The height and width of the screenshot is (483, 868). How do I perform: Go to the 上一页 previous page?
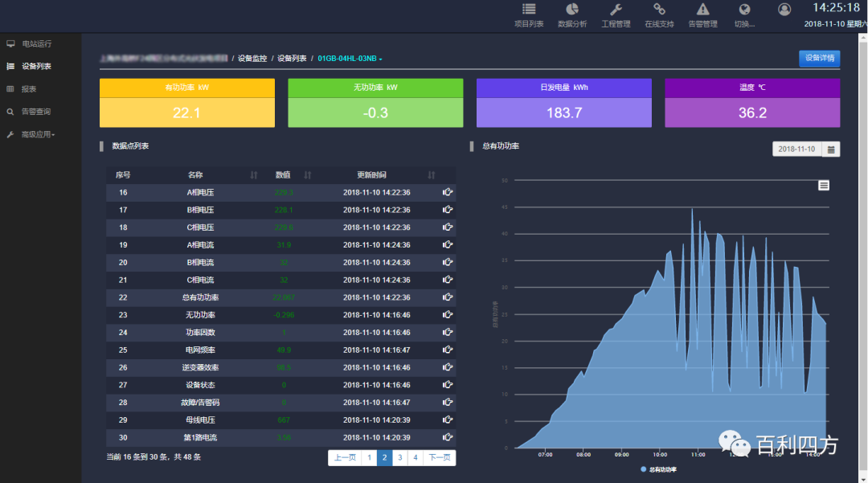(x=345, y=457)
